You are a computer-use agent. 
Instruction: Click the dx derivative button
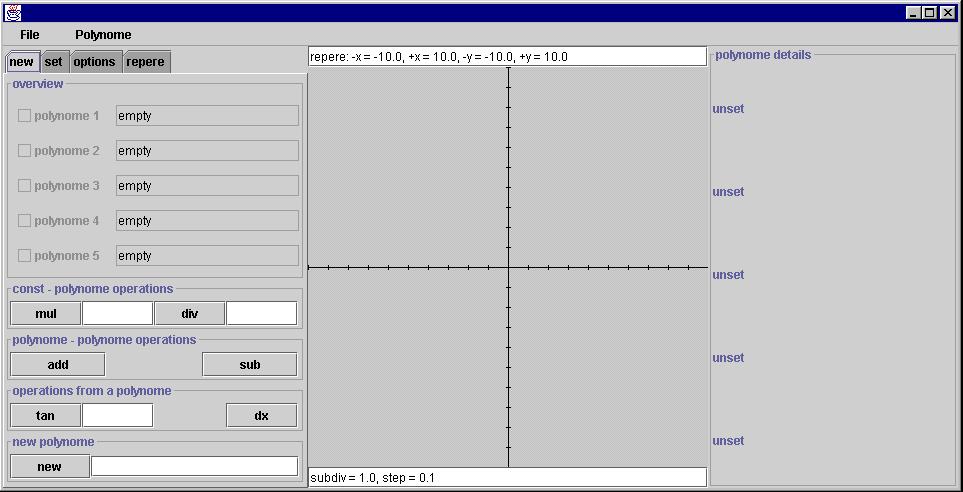click(x=261, y=415)
